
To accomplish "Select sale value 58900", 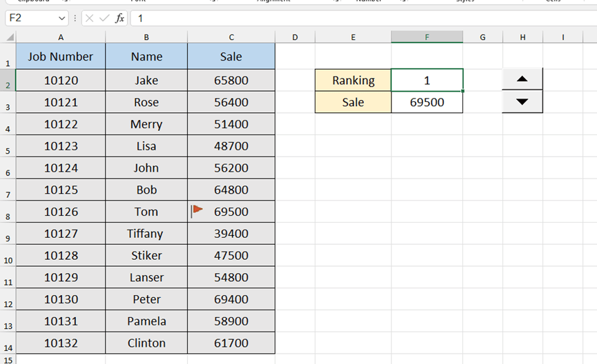I will tap(231, 321).
